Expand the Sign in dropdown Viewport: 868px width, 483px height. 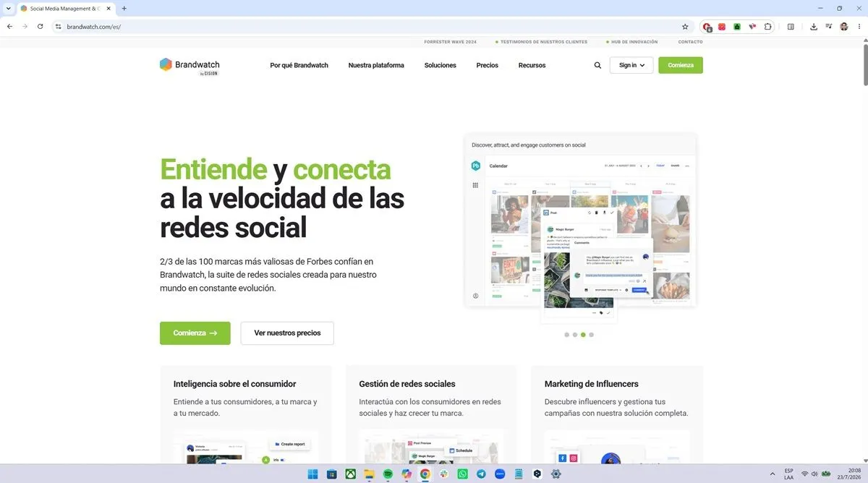click(631, 65)
